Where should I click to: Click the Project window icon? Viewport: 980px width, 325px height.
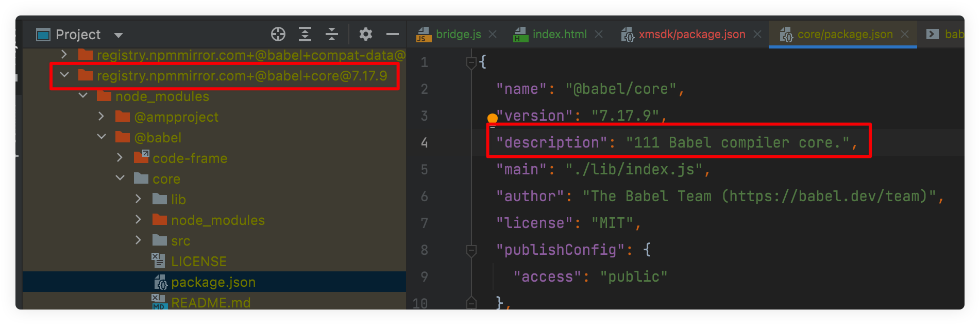tap(43, 35)
